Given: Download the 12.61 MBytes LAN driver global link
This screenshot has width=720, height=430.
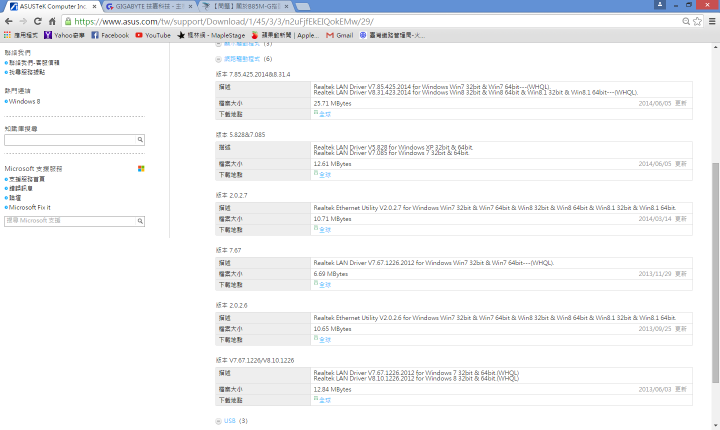Looking at the screenshot, I should tap(325, 175).
